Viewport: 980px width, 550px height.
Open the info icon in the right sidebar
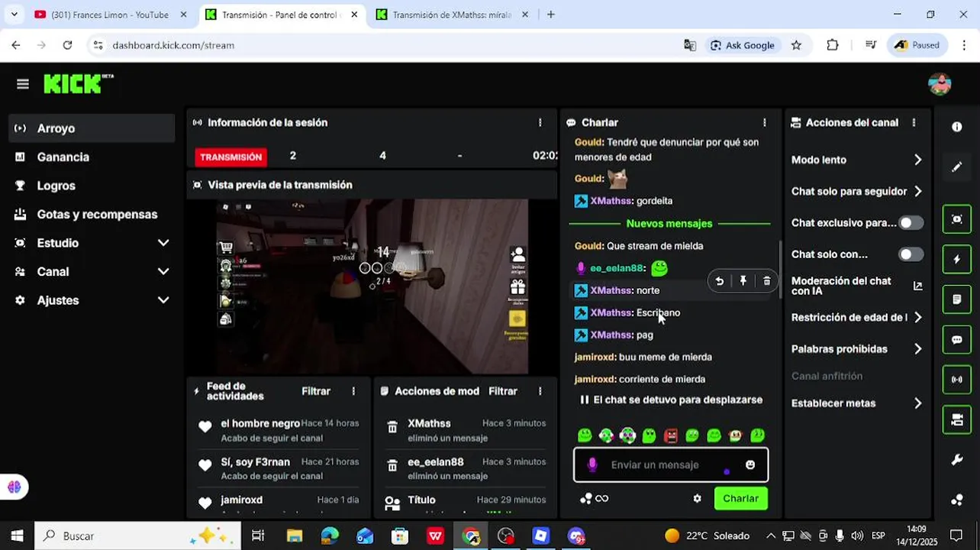coord(957,127)
